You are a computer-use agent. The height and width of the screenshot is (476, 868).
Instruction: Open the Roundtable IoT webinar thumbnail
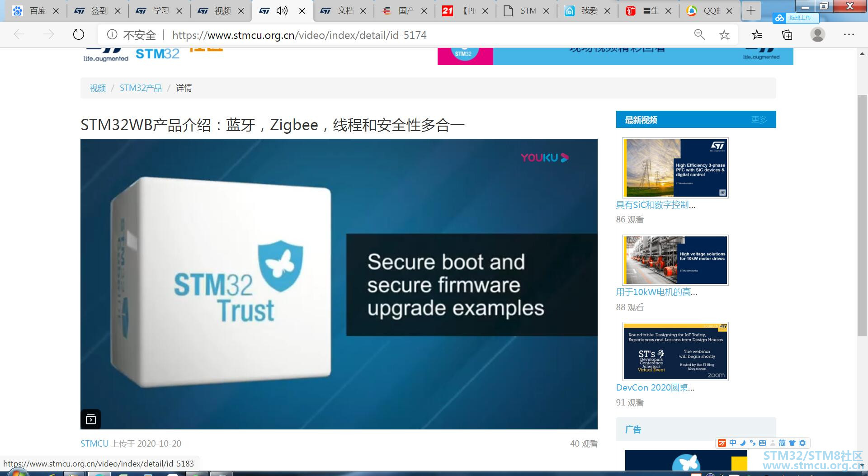675,351
